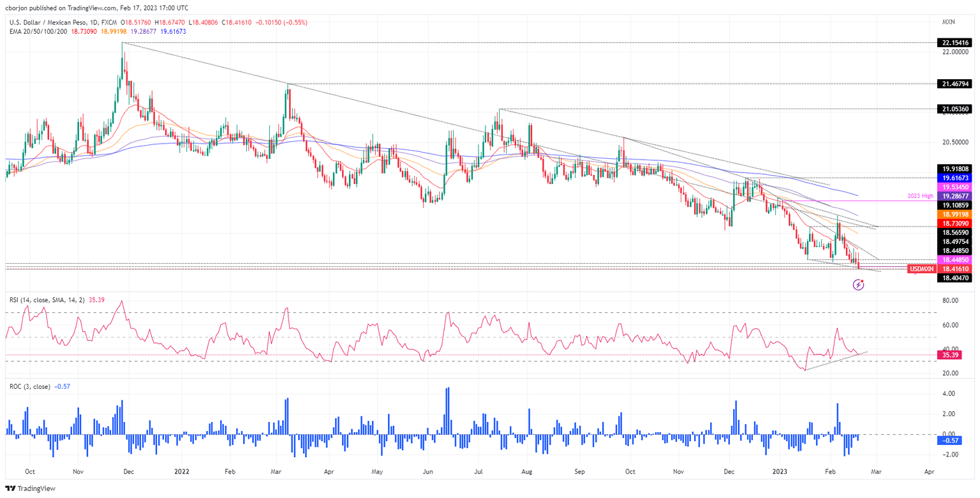Click the purple lightning event icon
Image resolution: width=980 pixels, height=498 pixels.
coord(858,285)
